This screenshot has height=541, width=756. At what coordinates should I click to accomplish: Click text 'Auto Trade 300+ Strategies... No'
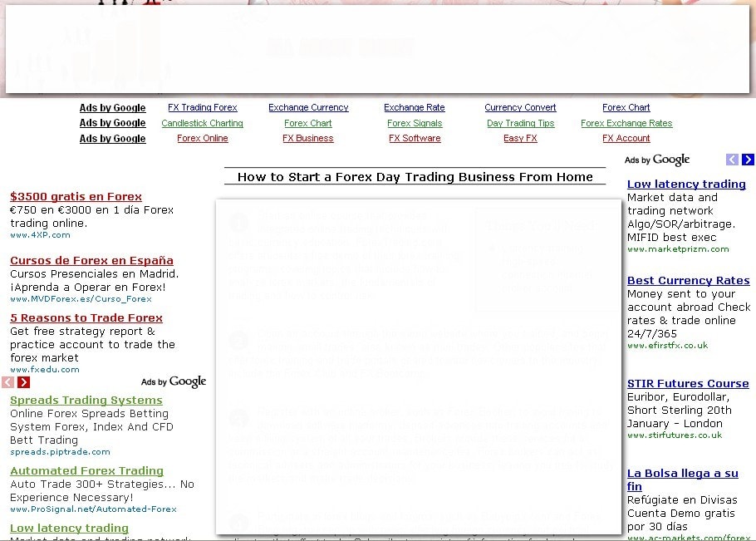102,484
